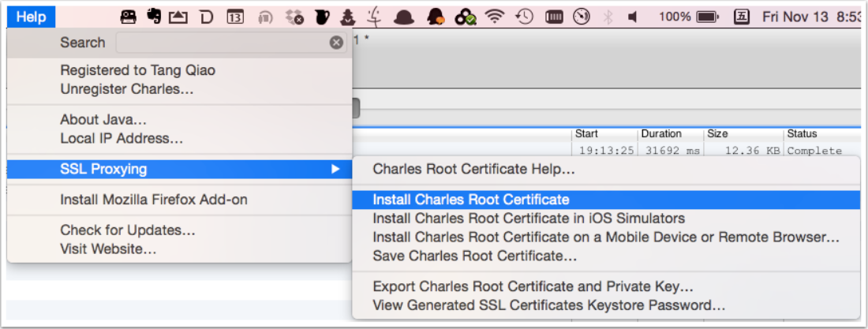Screen dimensions: 868x329
Task: Open the Time Machine clock icon
Action: pyautogui.click(x=524, y=17)
